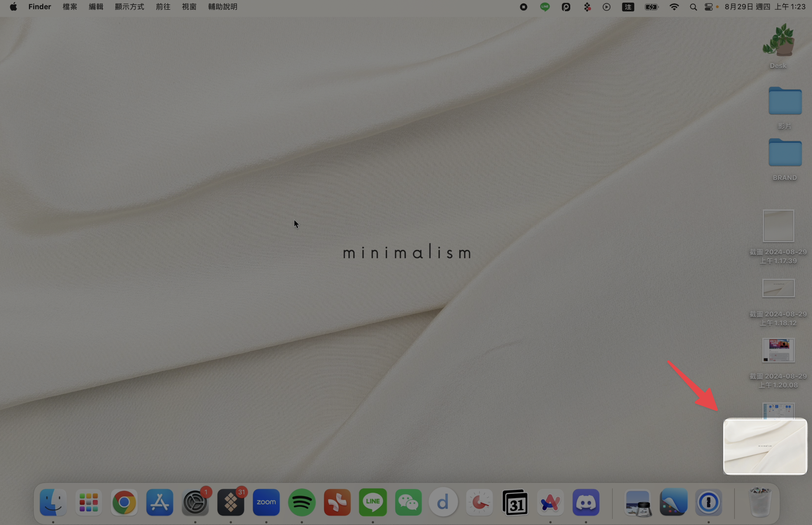The height and width of the screenshot is (525, 812).
Task: Open the Trash in the Dock
Action: [x=760, y=502]
